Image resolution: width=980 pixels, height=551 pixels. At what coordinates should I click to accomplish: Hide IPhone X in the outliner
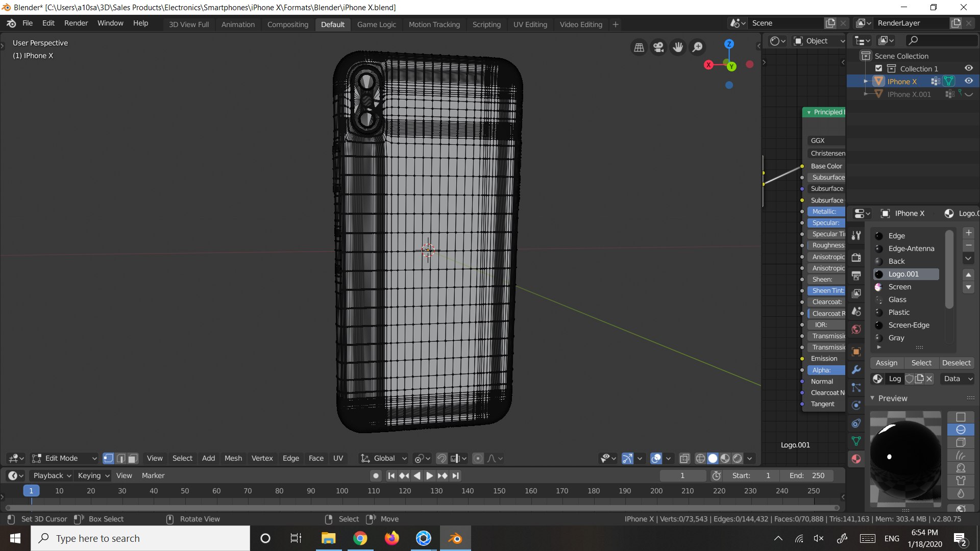click(968, 81)
